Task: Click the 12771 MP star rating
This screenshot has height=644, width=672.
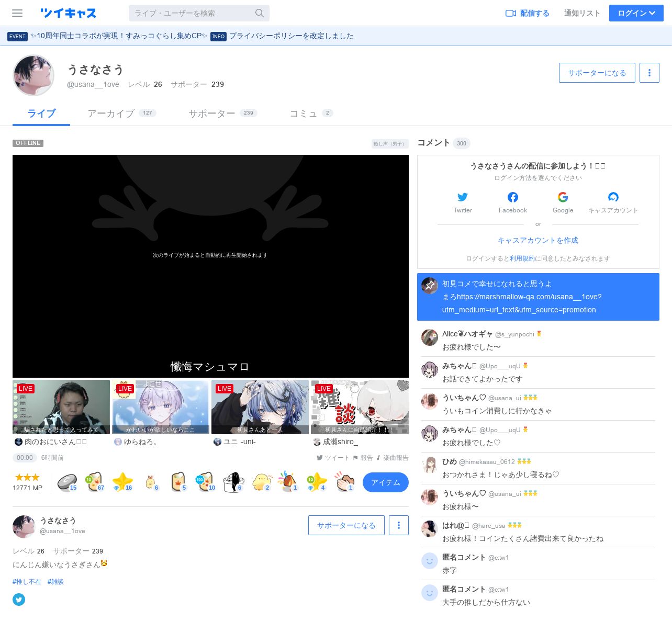Action: point(27,482)
